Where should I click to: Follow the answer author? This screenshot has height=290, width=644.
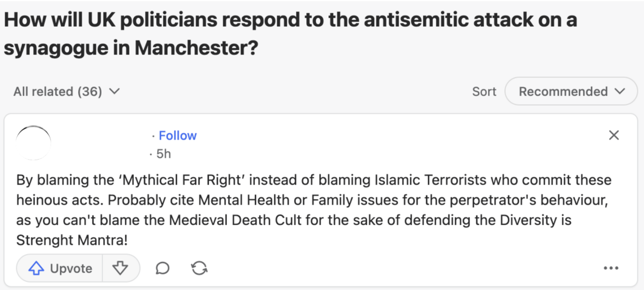[177, 135]
